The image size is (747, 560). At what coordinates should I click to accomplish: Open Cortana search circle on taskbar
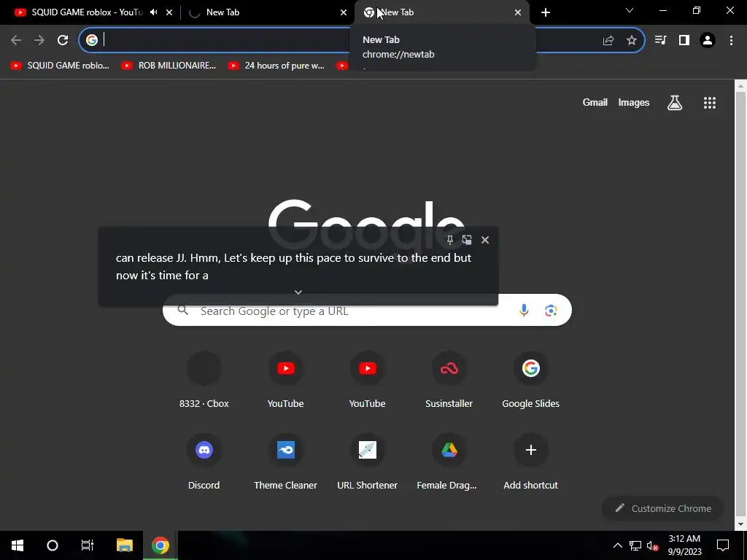pos(53,545)
